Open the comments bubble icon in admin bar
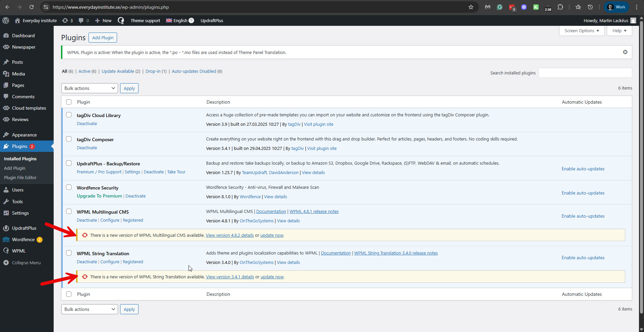Screen dimensions: 644x332 click(x=81, y=20)
